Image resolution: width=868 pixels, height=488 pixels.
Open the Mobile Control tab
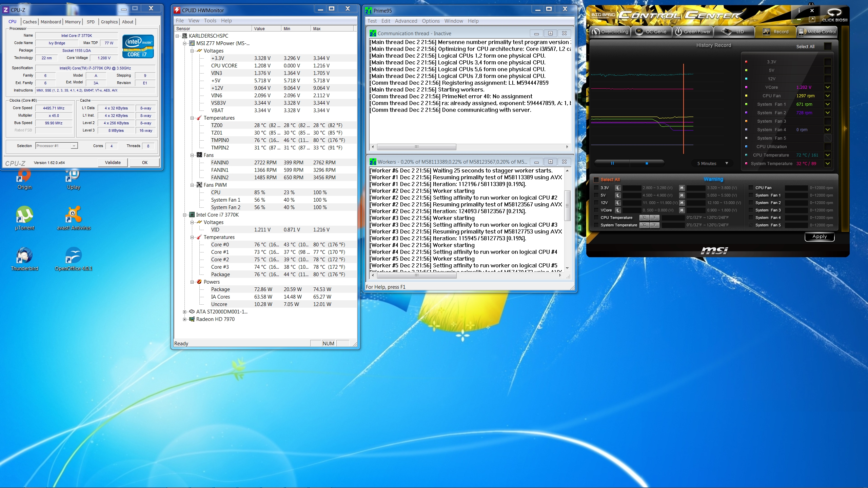click(817, 32)
